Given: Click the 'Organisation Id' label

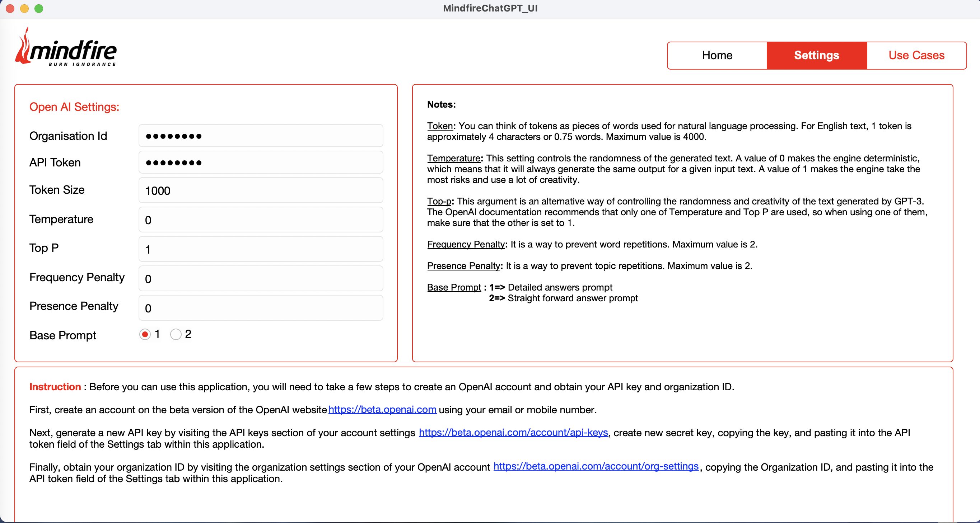Looking at the screenshot, I should pos(68,136).
